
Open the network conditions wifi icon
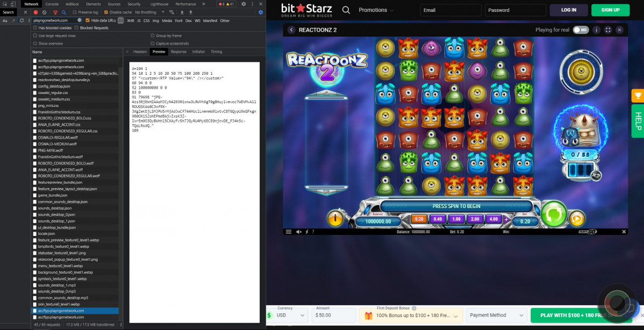[x=171, y=12]
